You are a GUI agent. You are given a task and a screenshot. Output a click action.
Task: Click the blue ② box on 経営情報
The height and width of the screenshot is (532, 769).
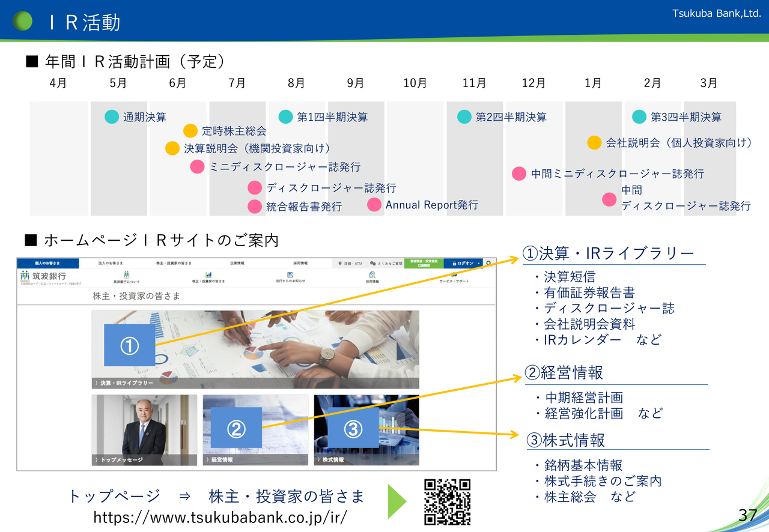(x=236, y=428)
